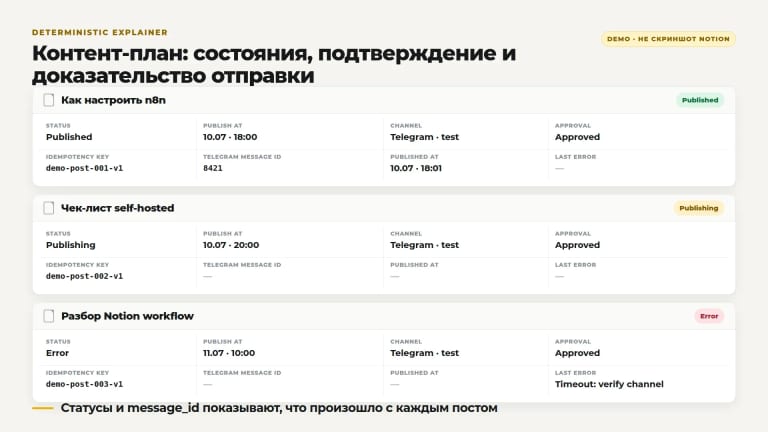This screenshot has height=432, width=768.
Task: Click Error status value in third card
Action: [57, 353]
